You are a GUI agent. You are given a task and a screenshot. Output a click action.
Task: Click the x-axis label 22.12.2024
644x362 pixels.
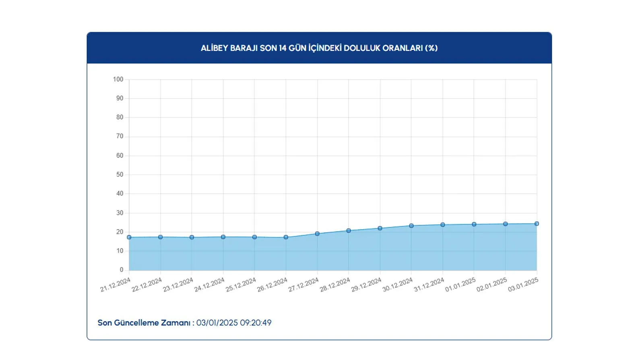pos(147,285)
